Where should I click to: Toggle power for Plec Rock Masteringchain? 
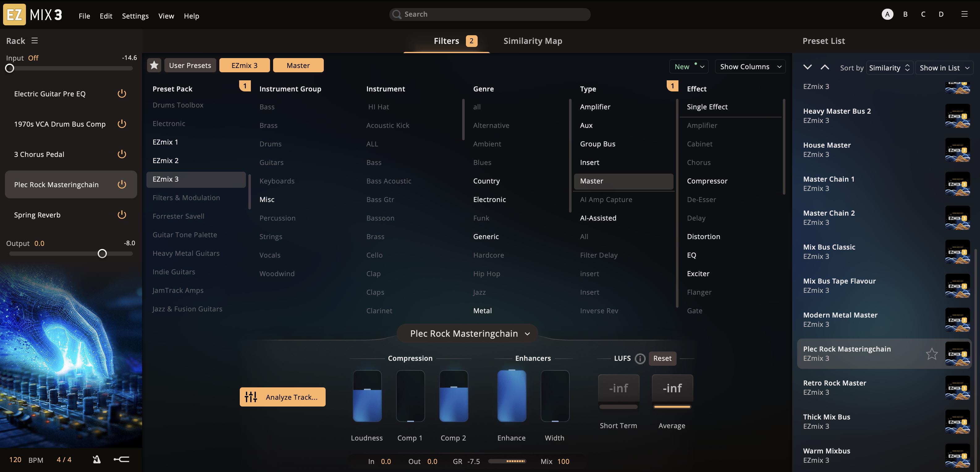[122, 184]
